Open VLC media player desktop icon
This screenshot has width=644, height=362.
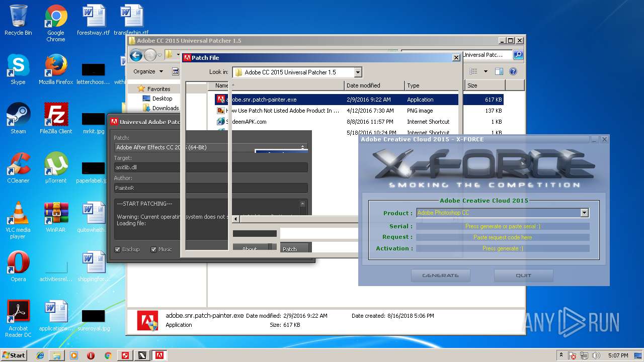[18, 220]
